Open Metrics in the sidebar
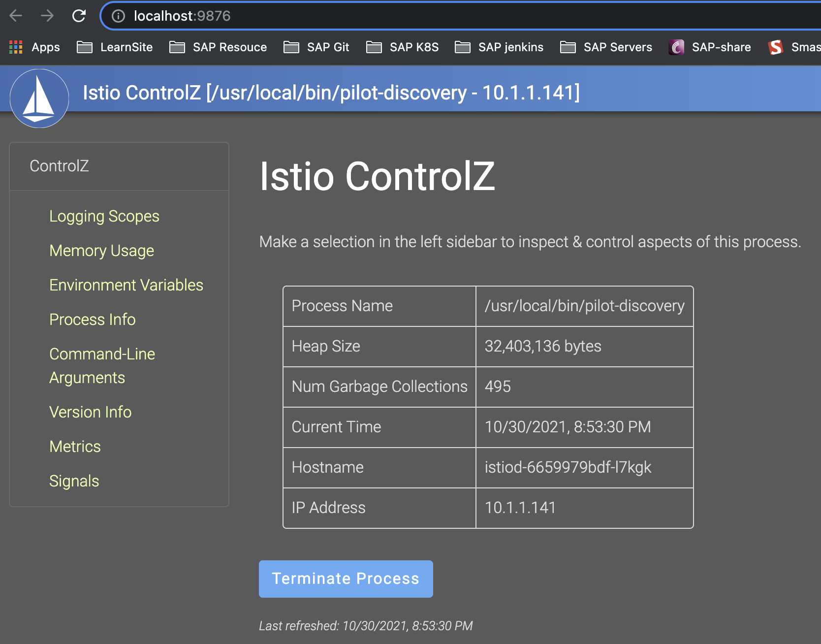This screenshot has width=821, height=644. click(75, 447)
